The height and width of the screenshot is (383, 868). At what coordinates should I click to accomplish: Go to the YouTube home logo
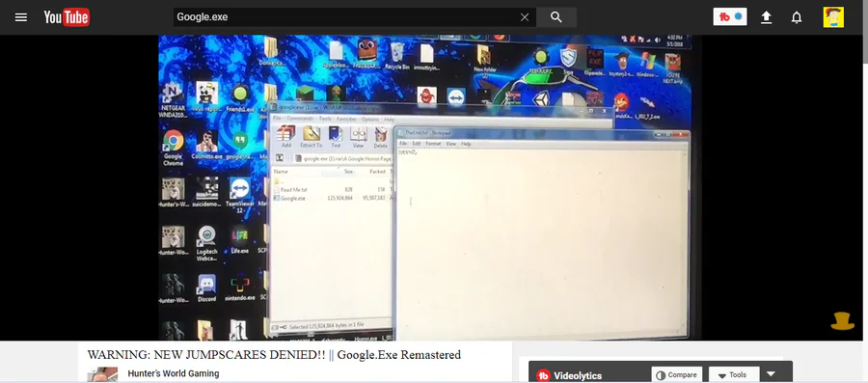click(x=67, y=17)
